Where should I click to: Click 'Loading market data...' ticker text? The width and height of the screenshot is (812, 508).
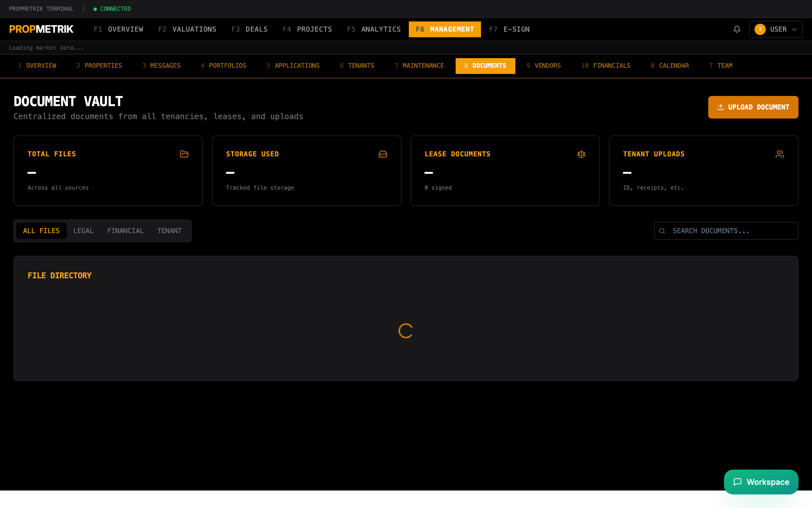coord(46,48)
